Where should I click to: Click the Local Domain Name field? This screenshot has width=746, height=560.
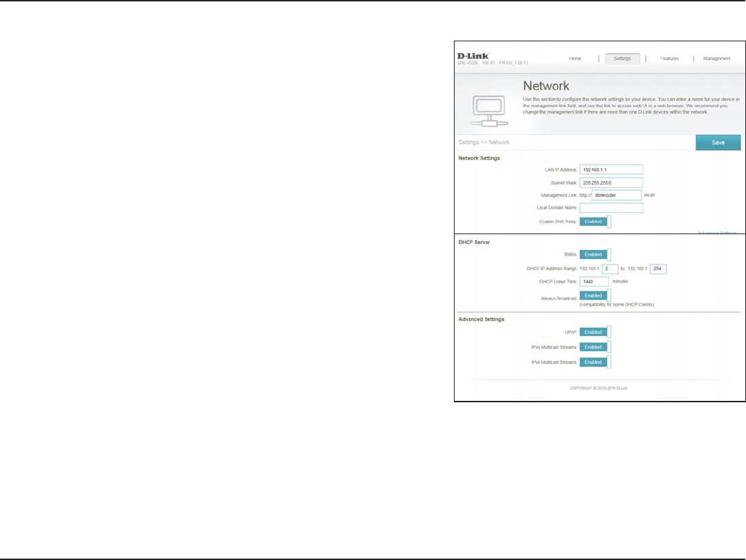coord(611,208)
